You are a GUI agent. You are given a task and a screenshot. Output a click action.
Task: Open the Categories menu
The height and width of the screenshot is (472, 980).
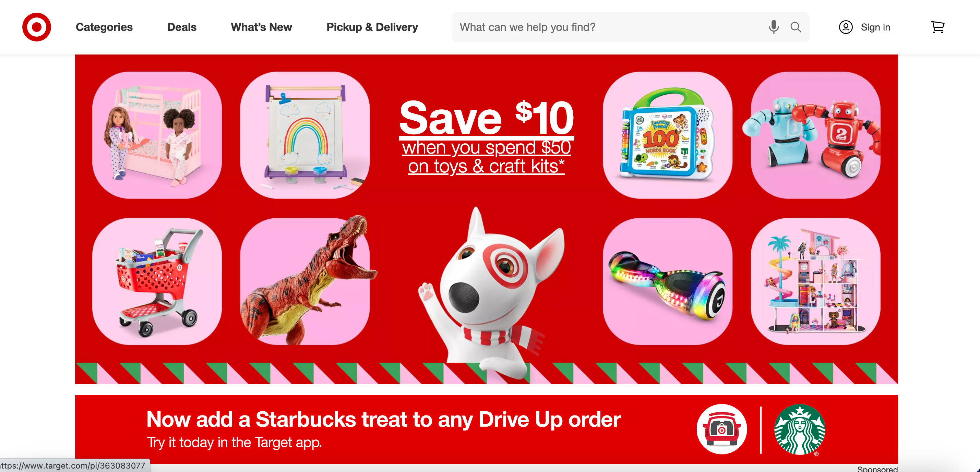click(x=104, y=27)
